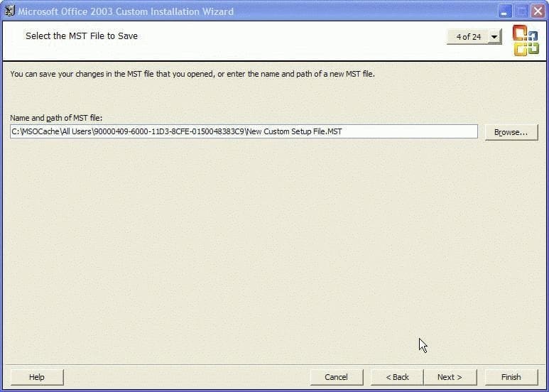
Task: Click the 'Name and path of MST file:' label
Action: (56, 118)
